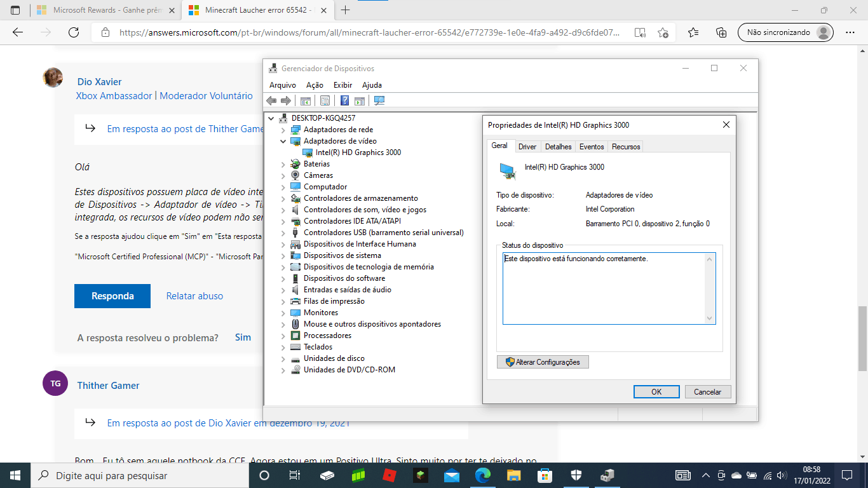Open the Roblox red icon on taskbar
This screenshot has width=868, height=488.
390,475
